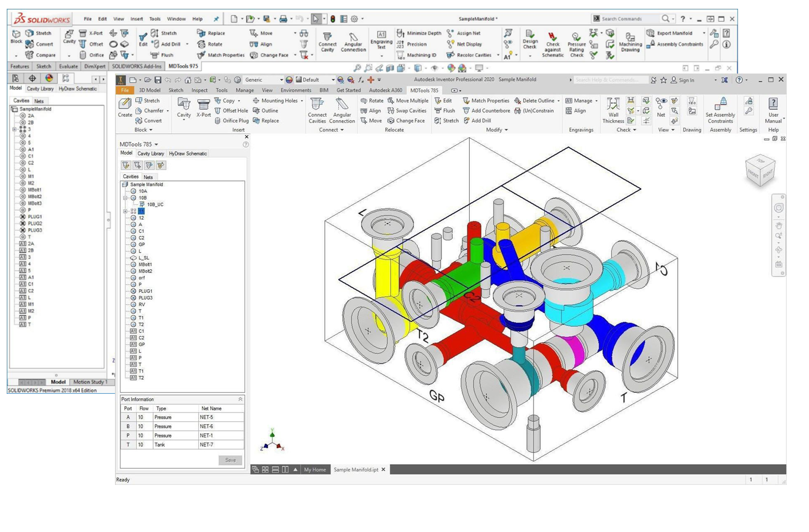Open Cavity Library tab in Inventor panel

(x=151, y=154)
